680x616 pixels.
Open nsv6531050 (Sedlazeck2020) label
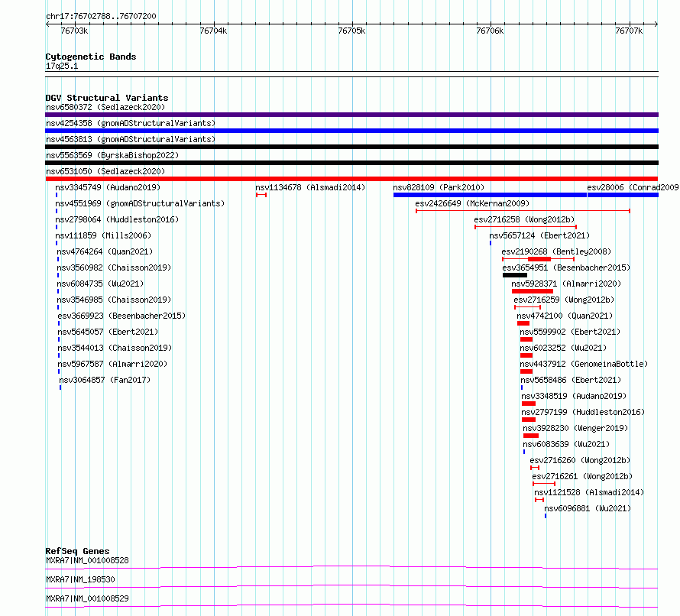point(105,171)
